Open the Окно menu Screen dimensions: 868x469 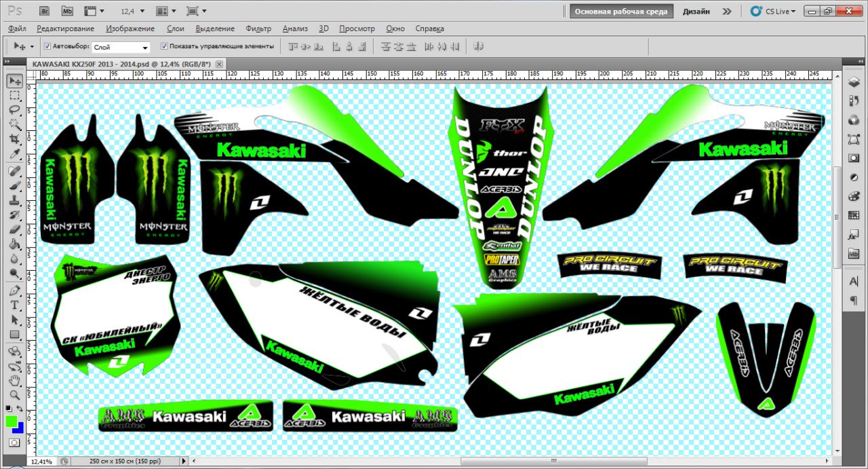coord(395,29)
